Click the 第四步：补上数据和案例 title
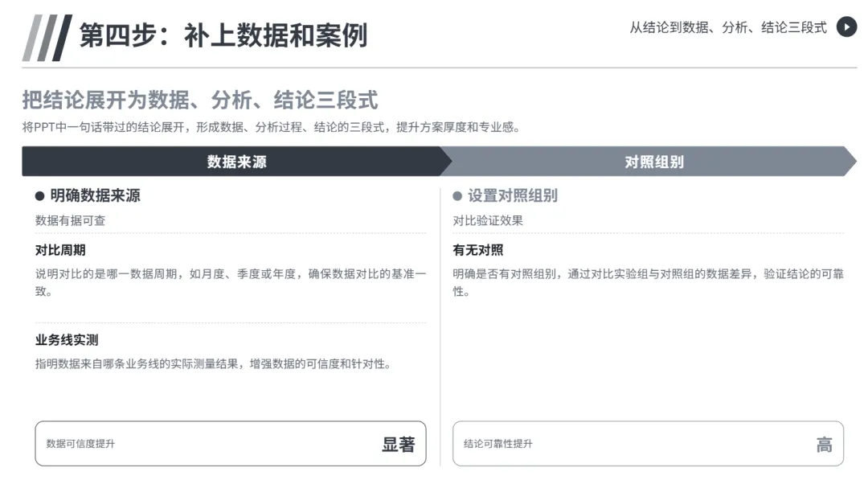This screenshot has height=480, width=868. (223, 36)
